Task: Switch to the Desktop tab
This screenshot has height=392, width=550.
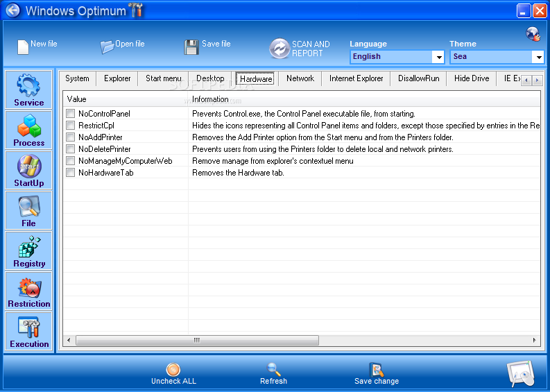Action: (x=210, y=78)
